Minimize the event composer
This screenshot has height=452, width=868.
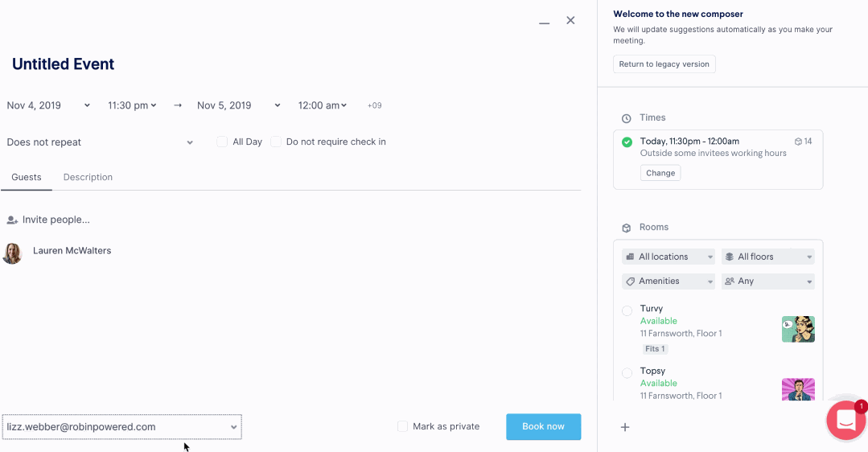click(x=544, y=23)
